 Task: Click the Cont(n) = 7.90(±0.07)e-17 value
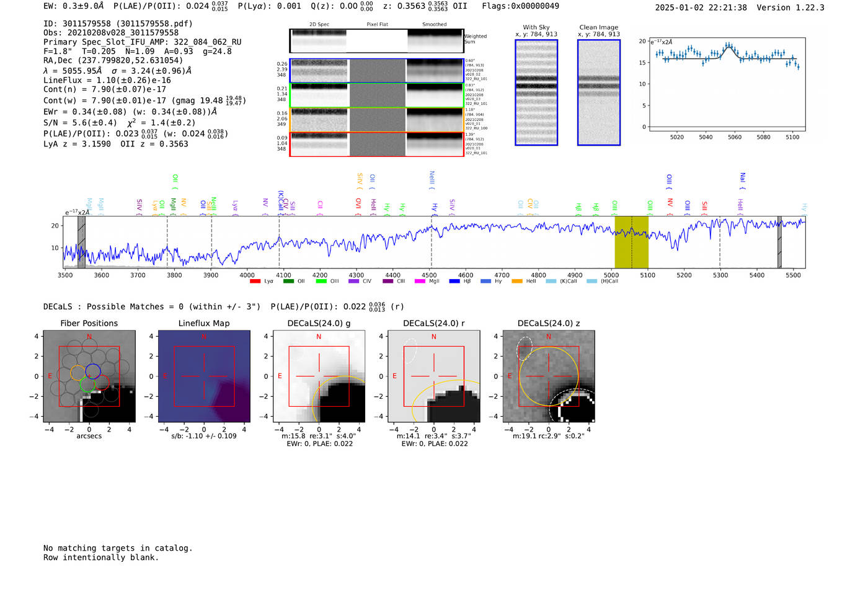pyautogui.click(x=105, y=89)
